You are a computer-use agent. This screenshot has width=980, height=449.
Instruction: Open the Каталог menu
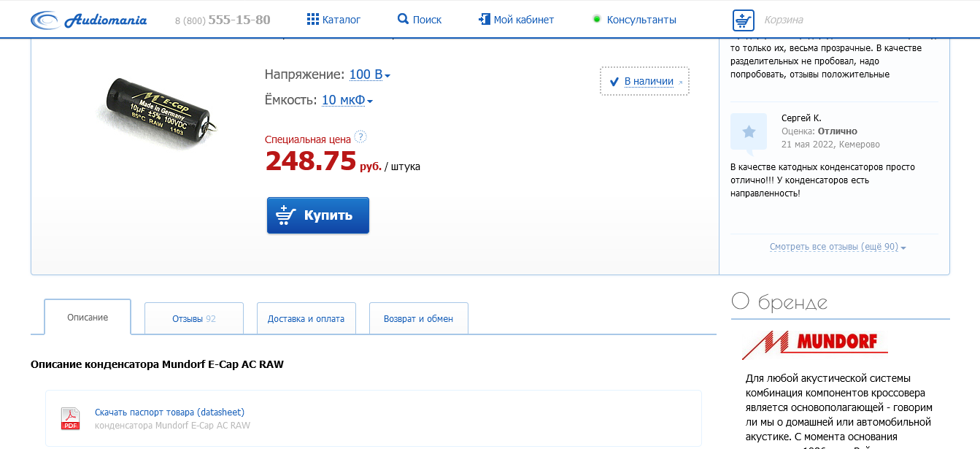342,20
